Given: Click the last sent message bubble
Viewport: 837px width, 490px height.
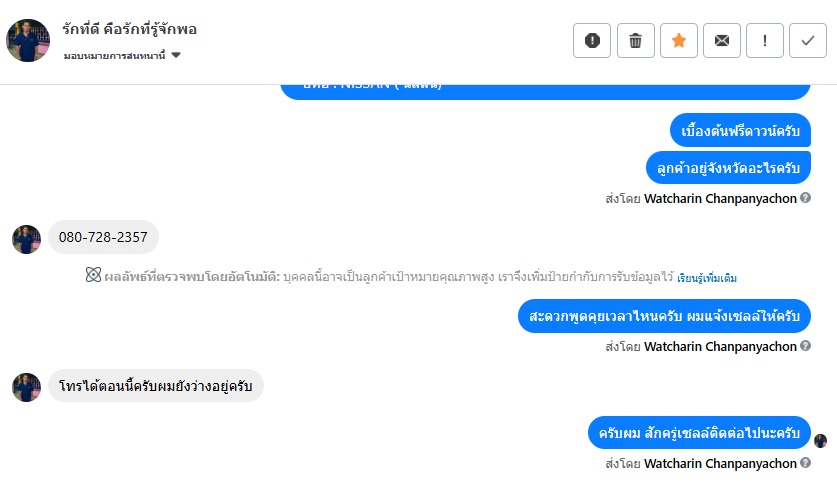Looking at the screenshot, I should [699, 433].
